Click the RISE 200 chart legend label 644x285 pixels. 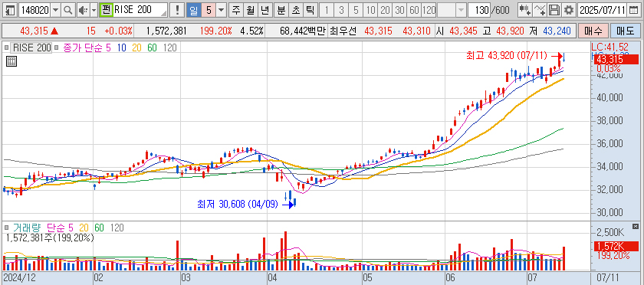tap(31, 47)
